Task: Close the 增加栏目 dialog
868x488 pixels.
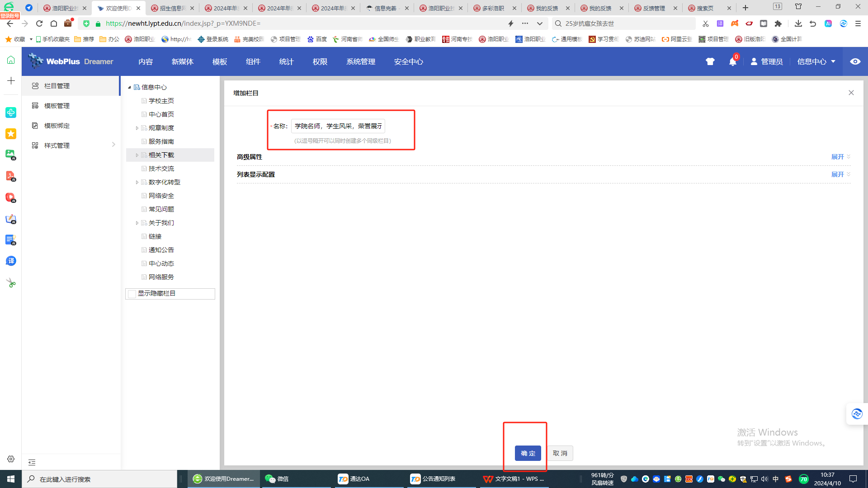Action: [x=851, y=93]
